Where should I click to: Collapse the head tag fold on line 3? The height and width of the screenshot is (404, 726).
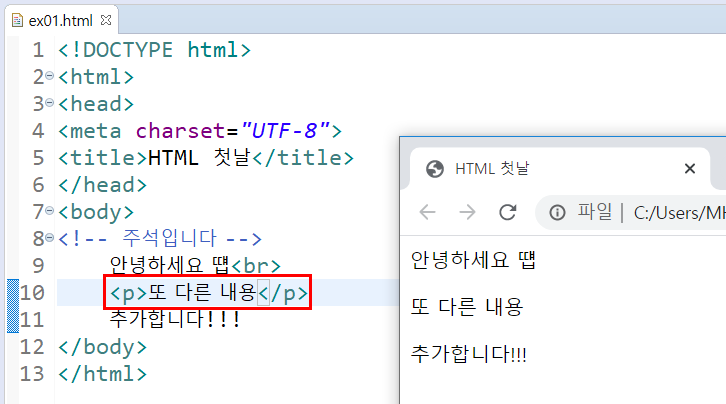click(50, 103)
